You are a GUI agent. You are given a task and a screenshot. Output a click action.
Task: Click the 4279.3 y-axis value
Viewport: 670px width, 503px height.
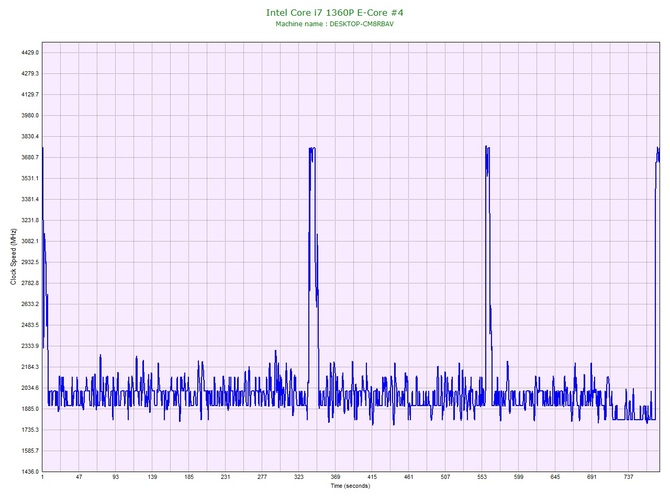30,74
